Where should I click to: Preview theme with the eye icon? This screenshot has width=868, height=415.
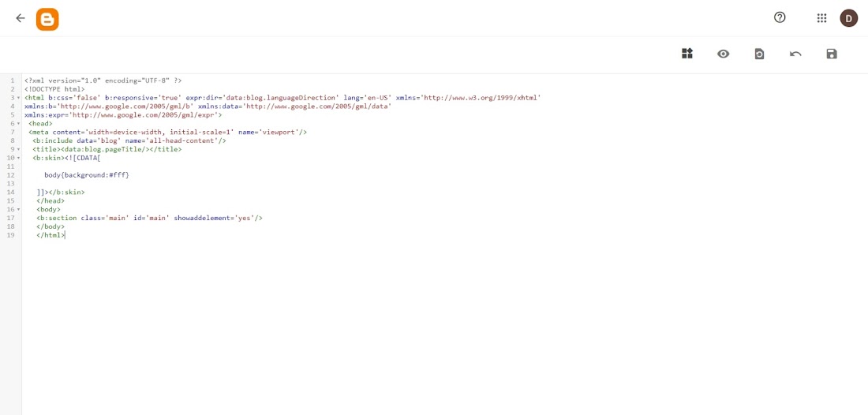click(723, 54)
